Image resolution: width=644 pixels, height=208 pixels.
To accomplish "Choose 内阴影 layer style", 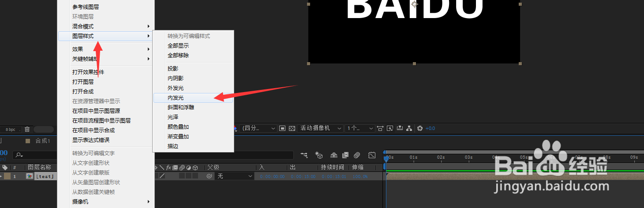I will click(193, 78).
